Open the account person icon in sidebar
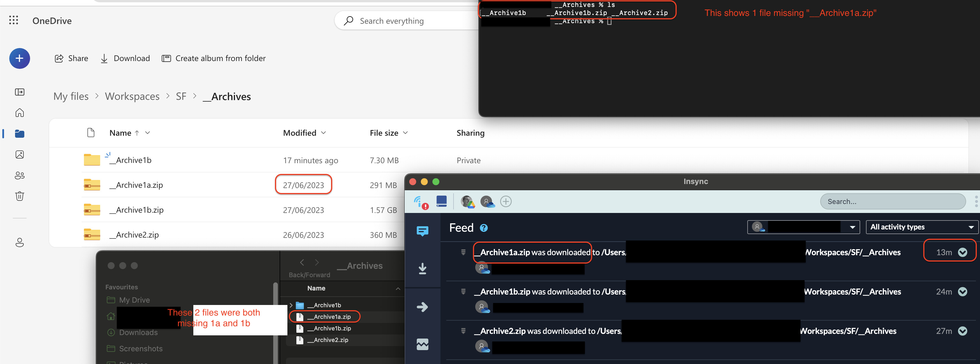The height and width of the screenshot is (364, 980). click(19, 242)
